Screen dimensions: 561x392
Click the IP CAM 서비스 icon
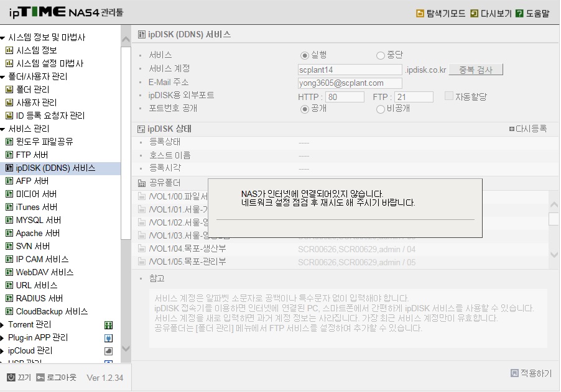pos(9,260)
